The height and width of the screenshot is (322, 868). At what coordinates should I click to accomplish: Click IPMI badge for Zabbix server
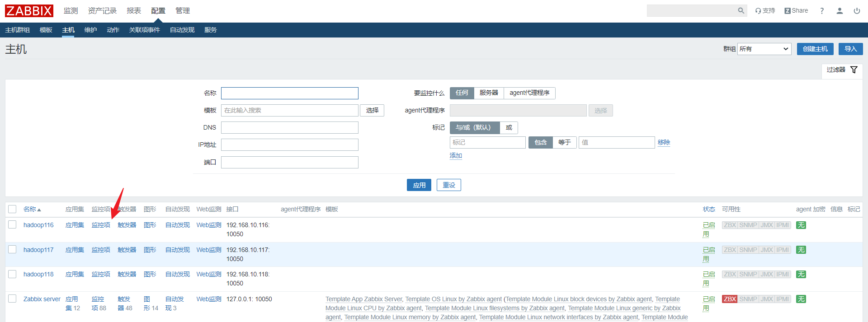(x=783, y=299)
